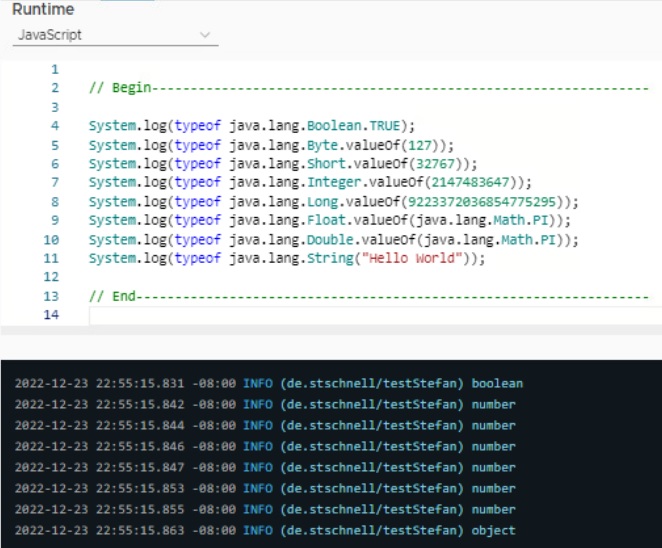
Task: Click code line with Long.valueOf call
Action: (x=334, y=202)
